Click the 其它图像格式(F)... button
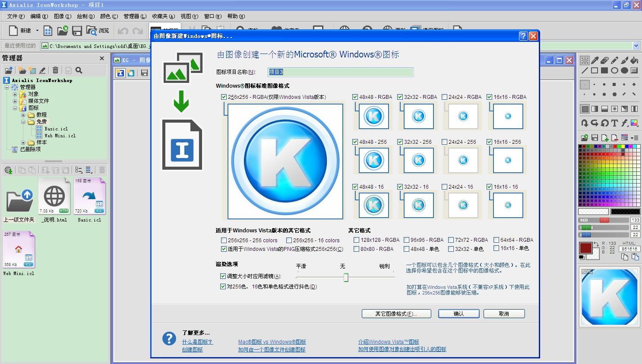 click(396, 314)
